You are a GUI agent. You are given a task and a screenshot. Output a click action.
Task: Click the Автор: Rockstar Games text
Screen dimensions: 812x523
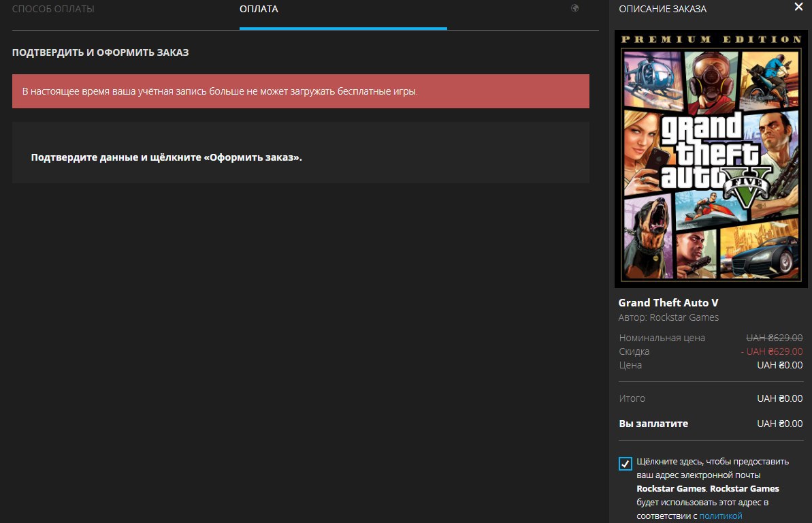click(x=668, y=317)
